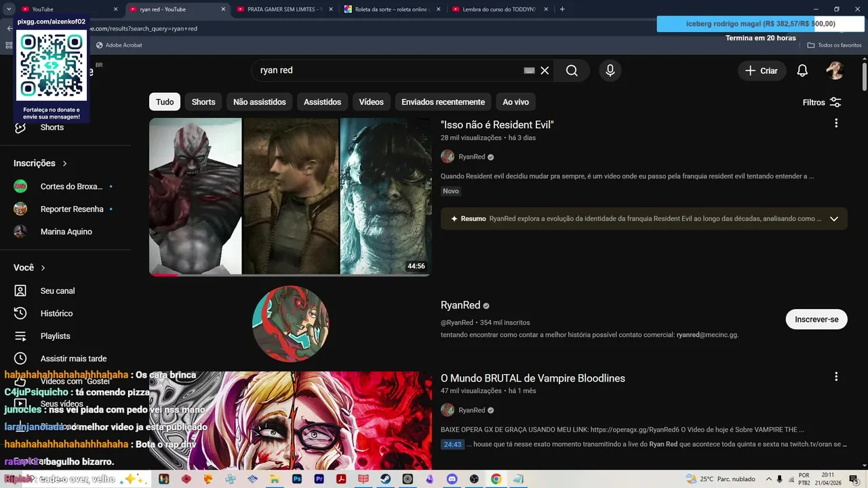
Task: Open Marina Aquino subscription
Action: pos(66,232)
